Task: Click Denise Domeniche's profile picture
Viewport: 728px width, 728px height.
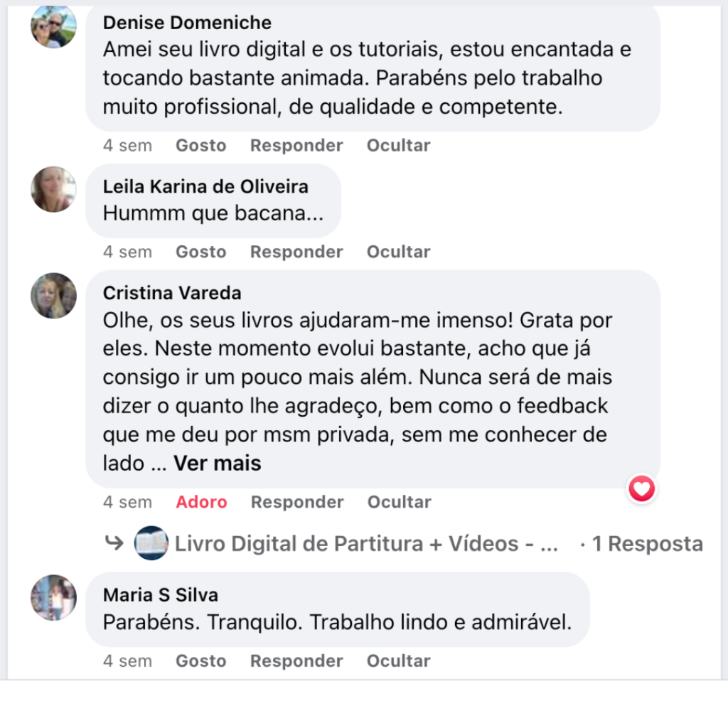Action: click(x=53, y=26)
